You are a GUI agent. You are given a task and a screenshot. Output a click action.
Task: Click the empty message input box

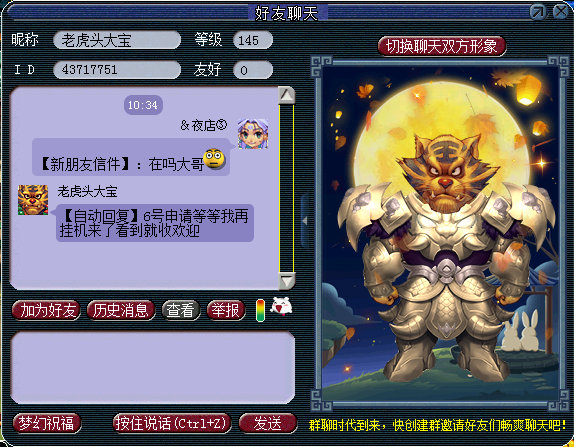(x=153, y=367)
